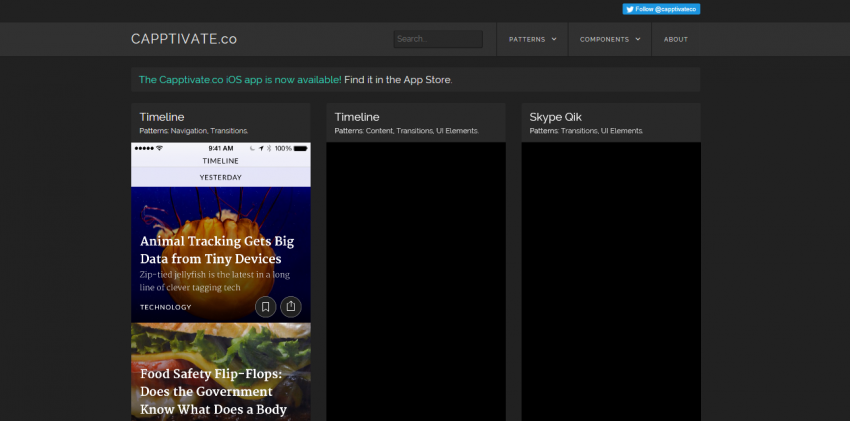The width and height of the screenshot is (850, 421).
Task: Click the first card's Timeline title
Action: pyautogui.click(x=162, y=117)
